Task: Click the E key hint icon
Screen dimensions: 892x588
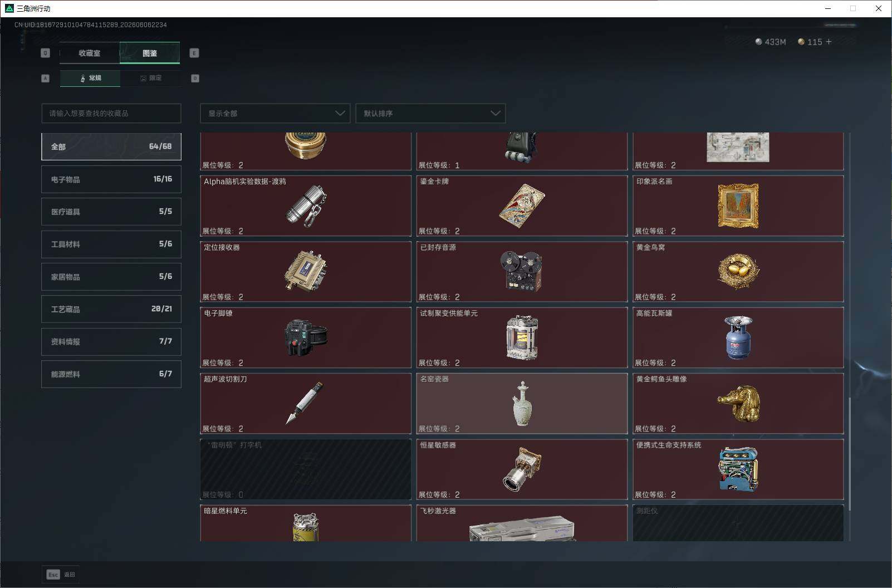Action: [x=194, y=53]
